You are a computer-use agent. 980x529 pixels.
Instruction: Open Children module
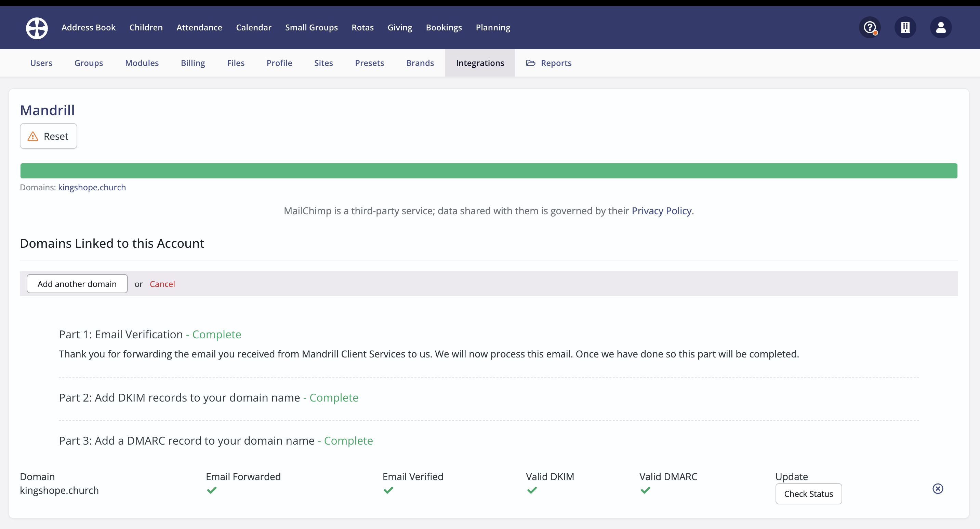click(x=146, y=27)
